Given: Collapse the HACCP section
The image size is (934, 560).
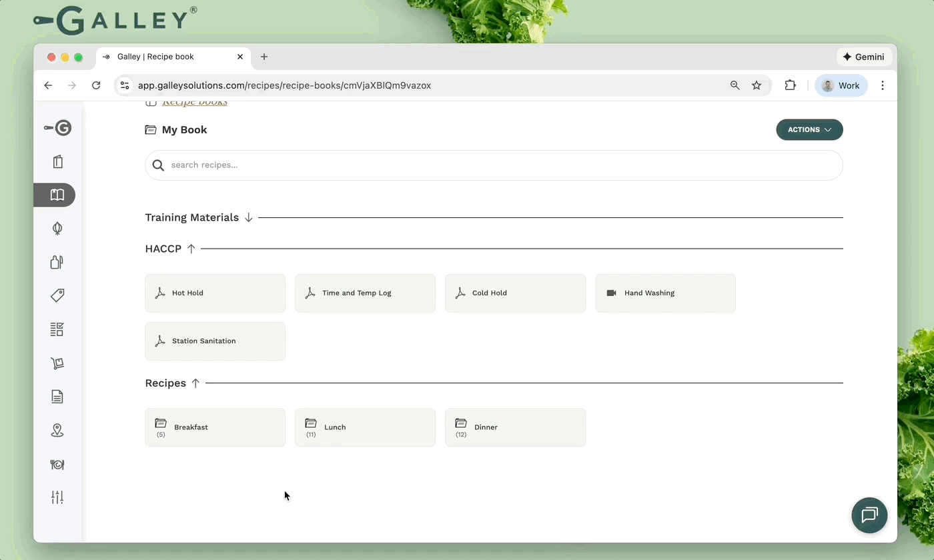Looking at the screenshot, I should pyautogui.click(x=191, y=249).
